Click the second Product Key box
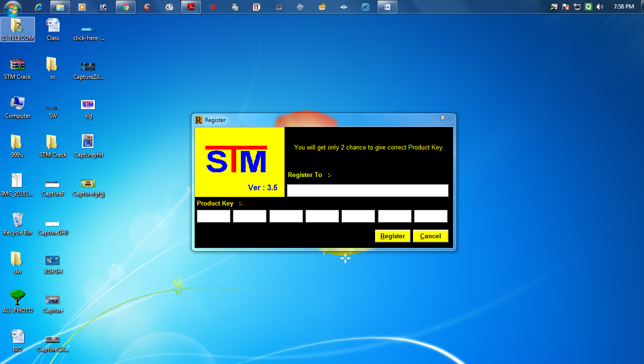The image size is (644, 364). [250, 216]
